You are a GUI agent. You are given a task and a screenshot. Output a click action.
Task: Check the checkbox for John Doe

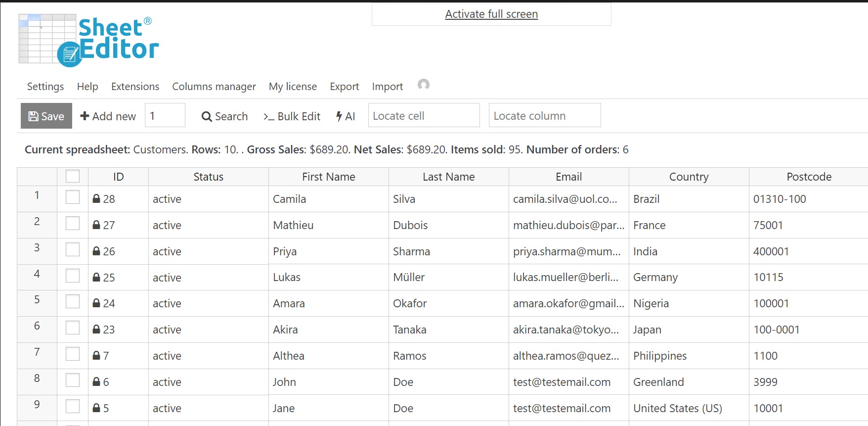coord(73,380)
